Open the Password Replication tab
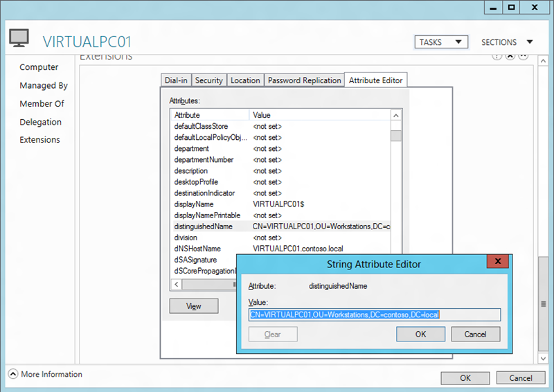This screenshot has height=392, width=554. click(304, 80)
